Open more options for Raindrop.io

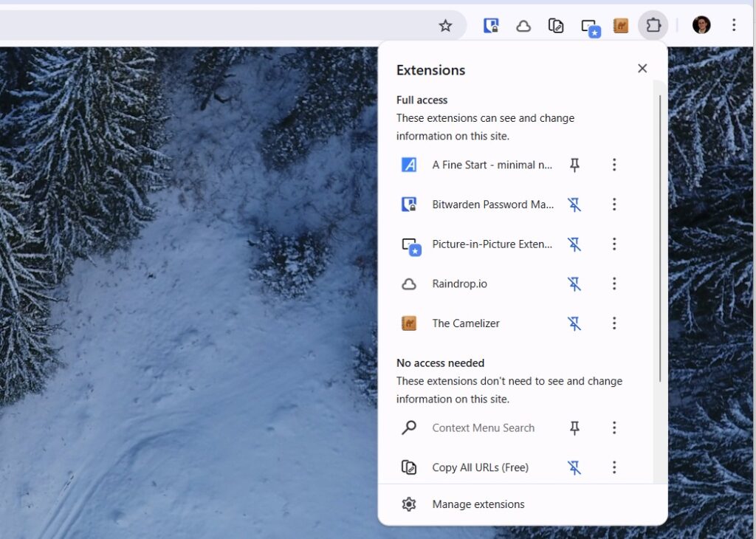pos(614,284)
